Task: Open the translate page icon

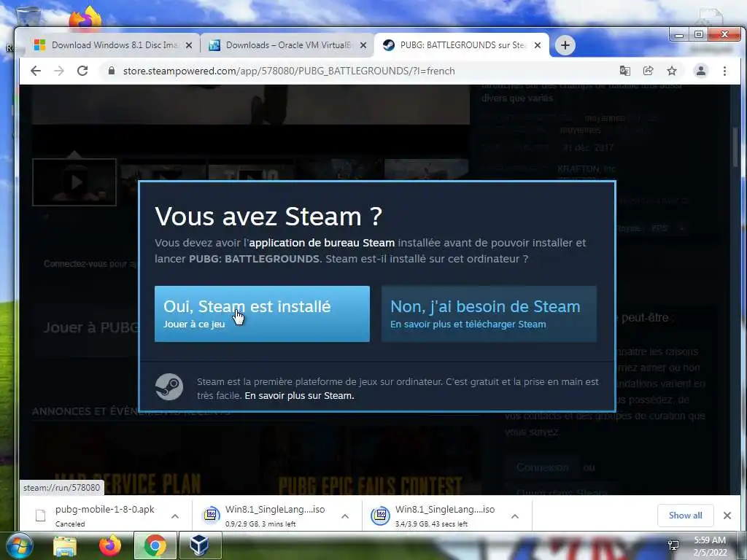Action: pos(624,71)
